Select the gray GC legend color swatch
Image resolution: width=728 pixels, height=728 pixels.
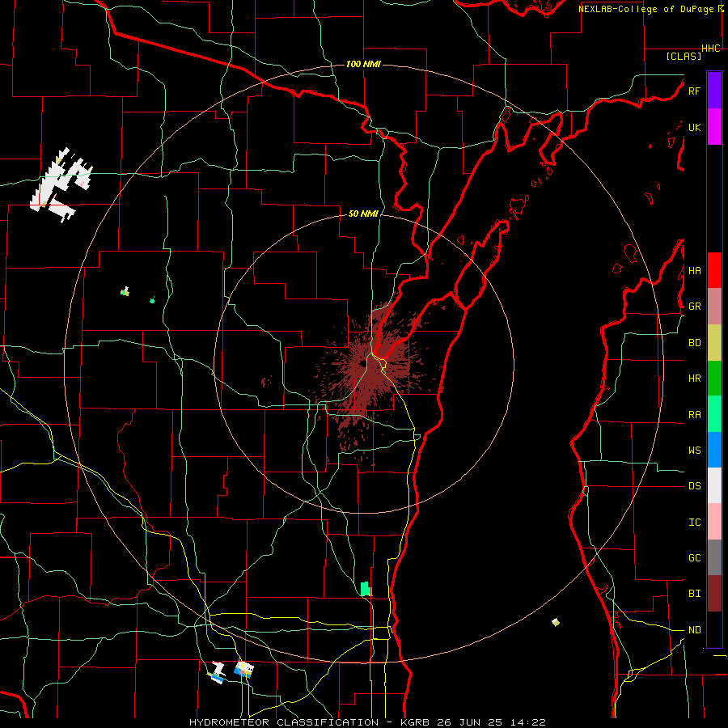click(714, 557)
